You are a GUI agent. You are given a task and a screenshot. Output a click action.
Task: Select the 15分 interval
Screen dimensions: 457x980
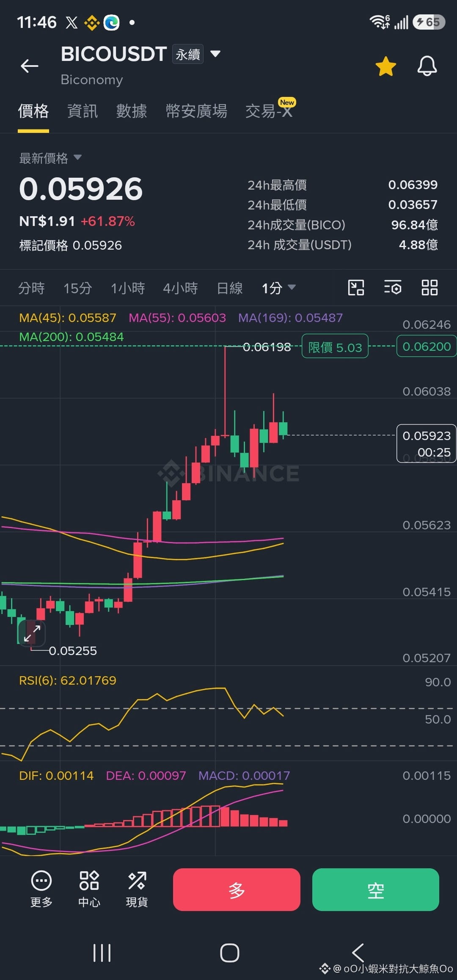click(x=77, y=288)
